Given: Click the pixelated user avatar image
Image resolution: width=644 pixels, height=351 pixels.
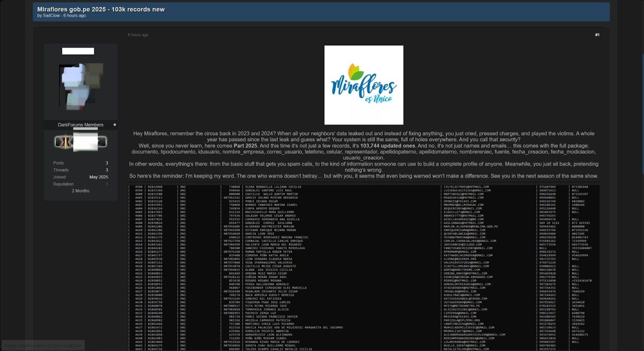Looking at the screenshot, I should pyautogui.click(x=81, y=86).
